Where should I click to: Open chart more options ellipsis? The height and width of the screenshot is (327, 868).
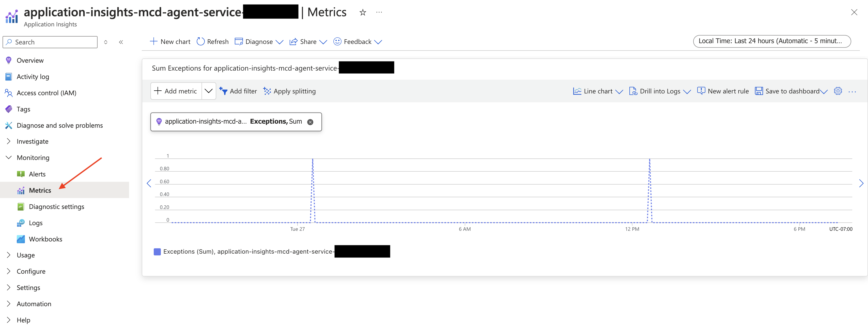852,92
